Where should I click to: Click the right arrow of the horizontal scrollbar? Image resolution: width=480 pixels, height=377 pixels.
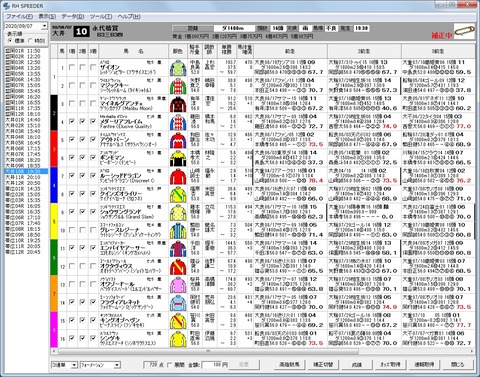click(x=472, y=351)
